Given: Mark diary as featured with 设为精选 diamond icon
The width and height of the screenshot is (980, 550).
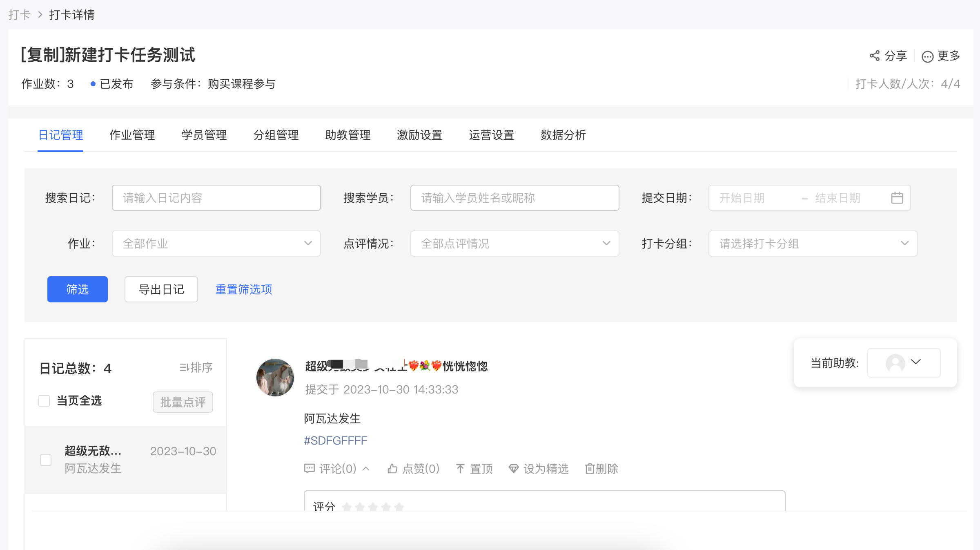Looking at the screenshot, I should (514, 469).
